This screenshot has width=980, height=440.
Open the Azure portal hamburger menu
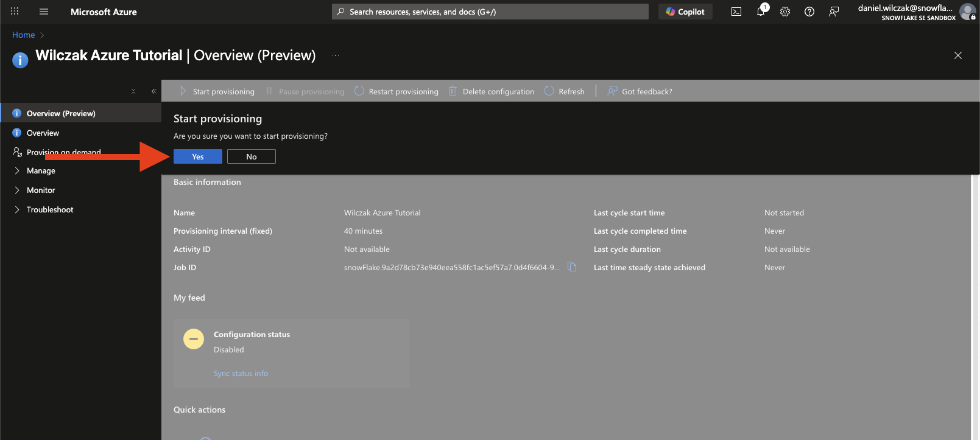click(x=44, y=12)
